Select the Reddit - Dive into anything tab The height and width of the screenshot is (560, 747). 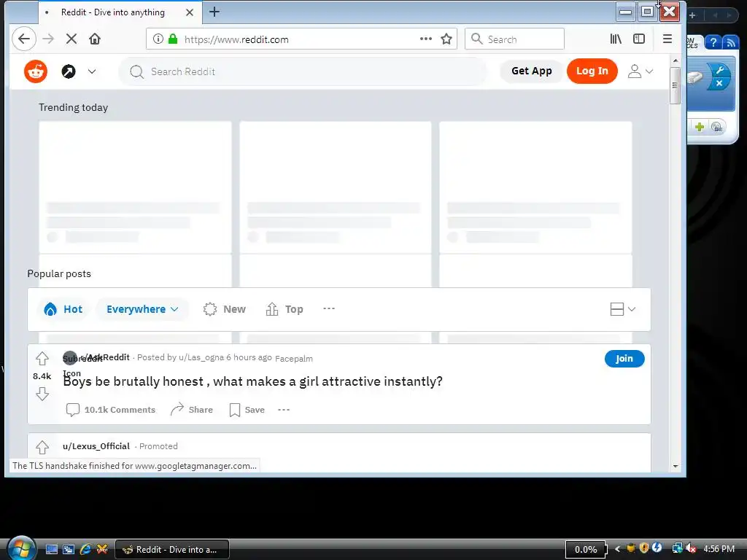click(x=113, y=12)
